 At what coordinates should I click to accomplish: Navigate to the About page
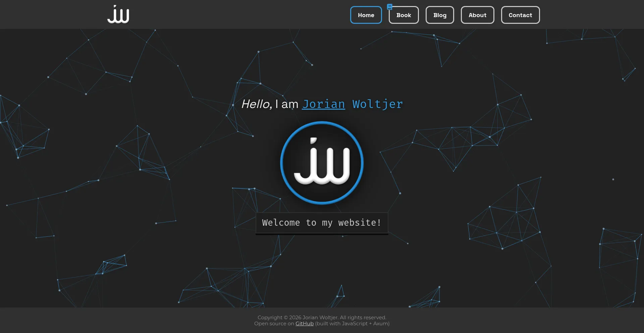[477, 15]
